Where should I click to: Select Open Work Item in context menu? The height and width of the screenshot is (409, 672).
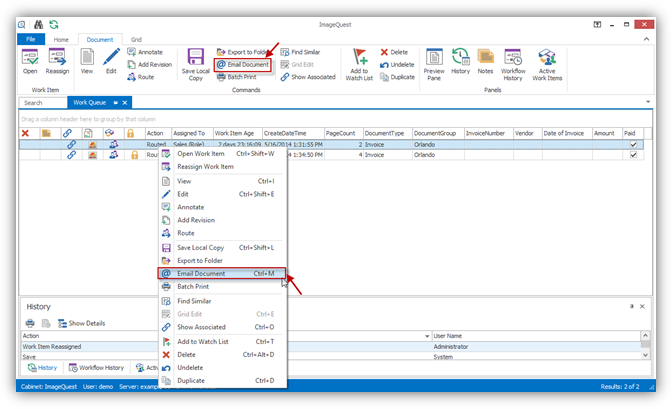point(222,153)
